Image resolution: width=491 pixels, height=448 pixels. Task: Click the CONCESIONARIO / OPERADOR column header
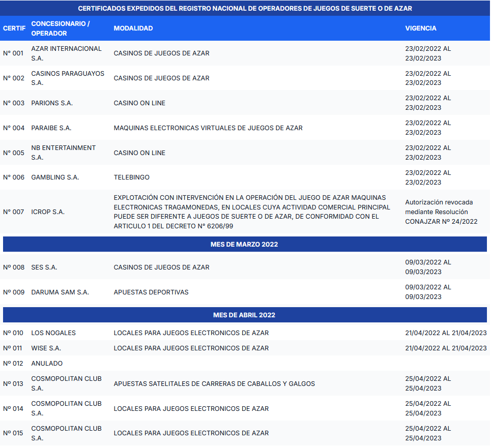point(60,28)
